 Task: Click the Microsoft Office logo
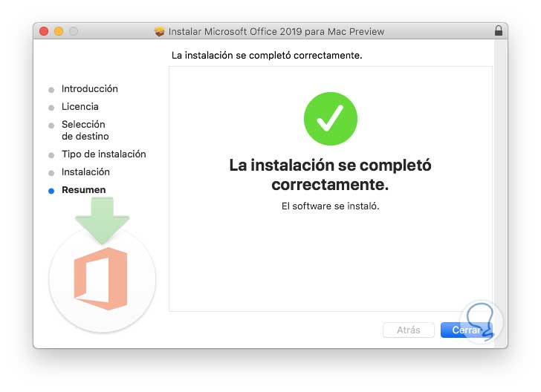[x=101, y=278]
